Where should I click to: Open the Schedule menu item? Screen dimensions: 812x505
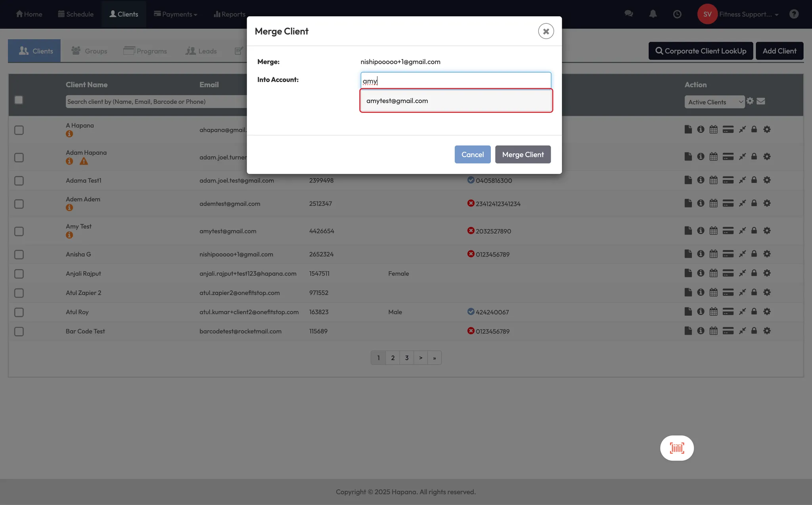76,14
